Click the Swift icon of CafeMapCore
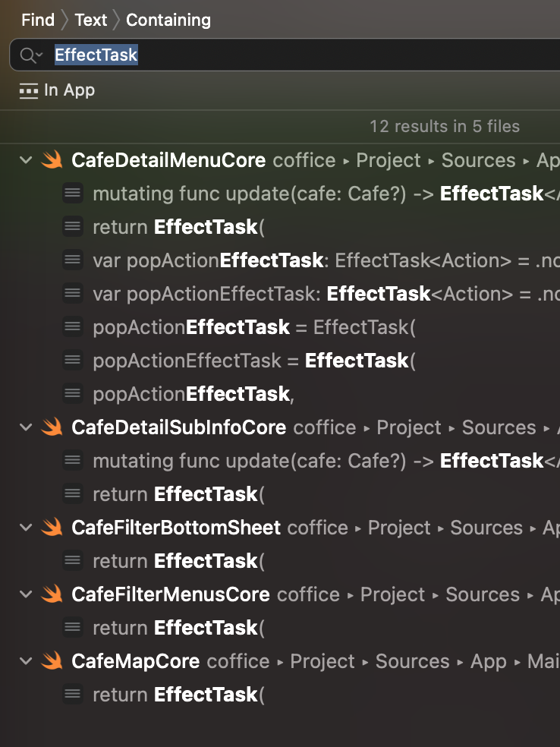Image resolution: width=560 pixels, height=747 pixels. coord(52,660)
